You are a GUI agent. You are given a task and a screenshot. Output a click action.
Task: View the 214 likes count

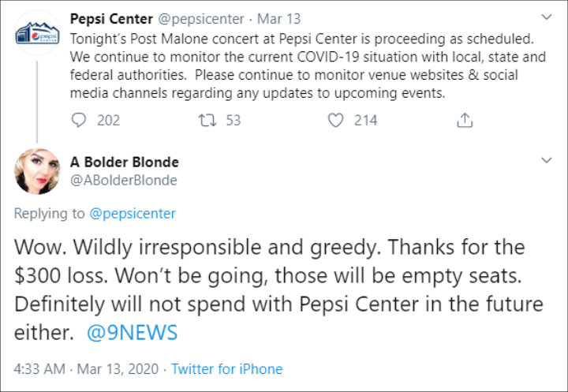pyautogui.click(x=365, y=120)
